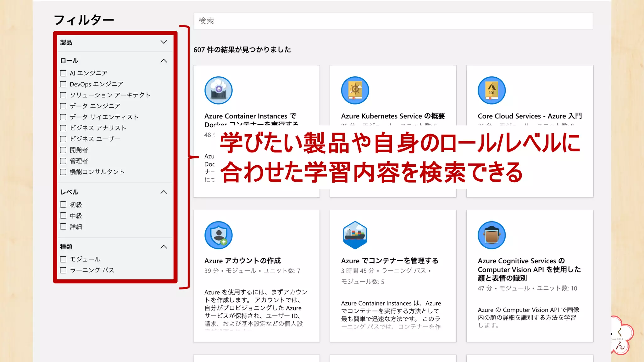This screenshot has width=644, height=362.
Task: Click the 検索 search field
Action: tap(393, 21)
